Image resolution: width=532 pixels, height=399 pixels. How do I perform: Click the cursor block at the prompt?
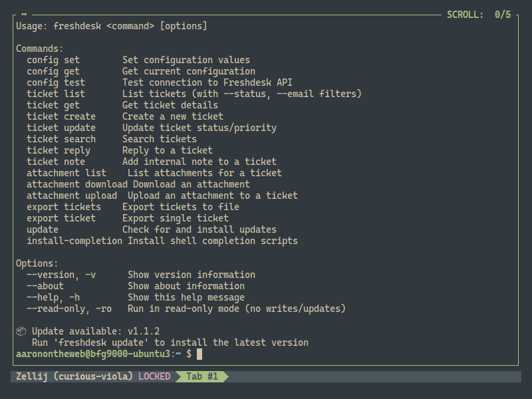point(199,354)
